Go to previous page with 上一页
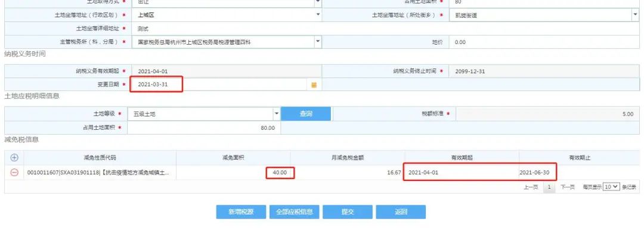644x228 pixels. click(x=531, y=187)
